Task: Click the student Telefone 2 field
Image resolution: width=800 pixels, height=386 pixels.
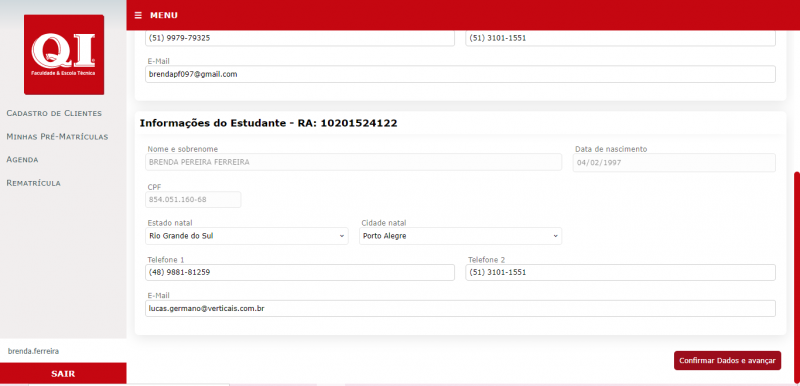Action: (x=620, y=272)
